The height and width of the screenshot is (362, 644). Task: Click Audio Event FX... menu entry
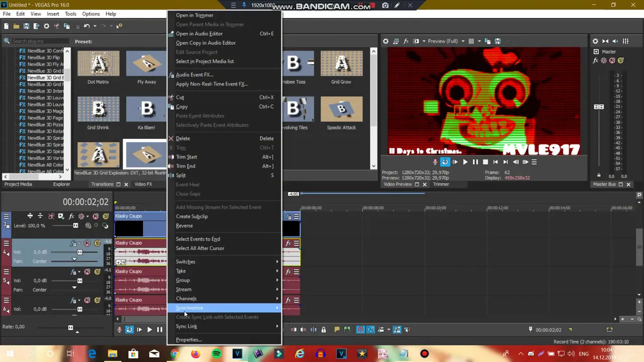[224, 75]
